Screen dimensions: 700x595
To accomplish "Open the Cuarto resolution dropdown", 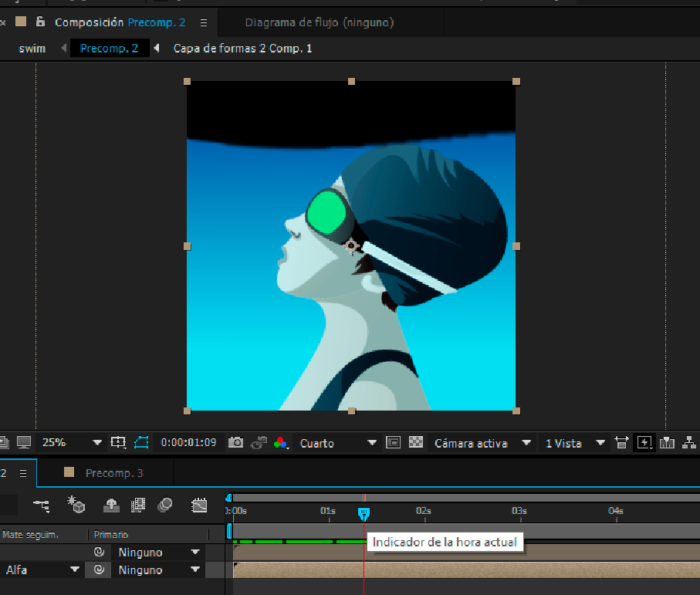I will 338,443.
